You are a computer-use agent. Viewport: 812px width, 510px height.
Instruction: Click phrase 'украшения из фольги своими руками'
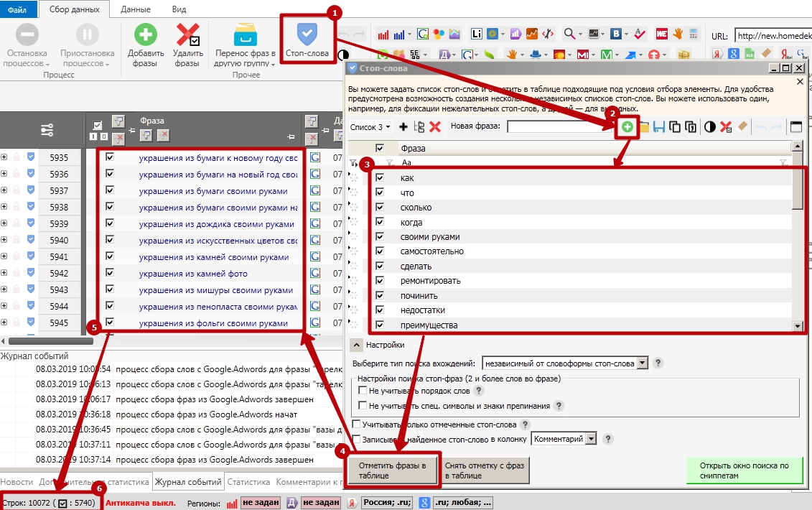coord(213,323)
